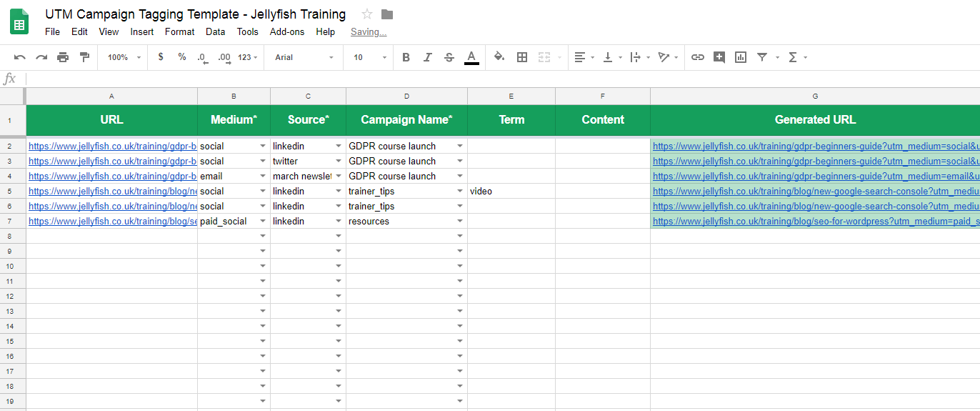980x411 pixels.
Task: Toggle strikethrough formatting
Action: (x=449, y=57)
